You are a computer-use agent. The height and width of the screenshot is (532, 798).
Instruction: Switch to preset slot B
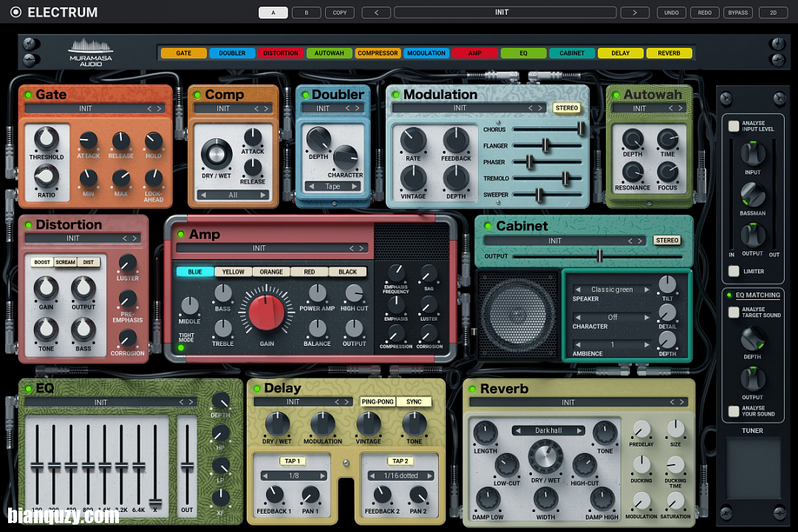click(x=307, y=13)
